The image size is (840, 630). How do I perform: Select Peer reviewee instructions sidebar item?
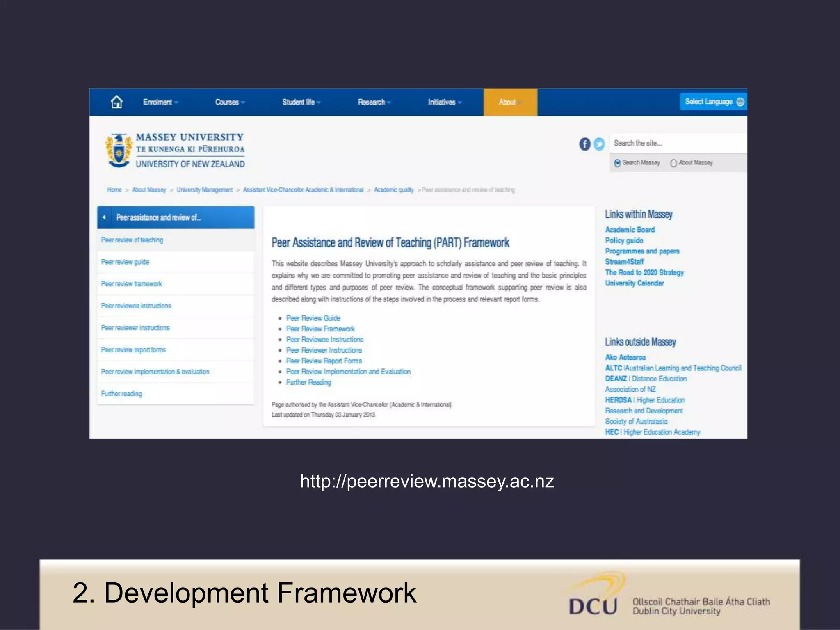[x=176, y=306]
